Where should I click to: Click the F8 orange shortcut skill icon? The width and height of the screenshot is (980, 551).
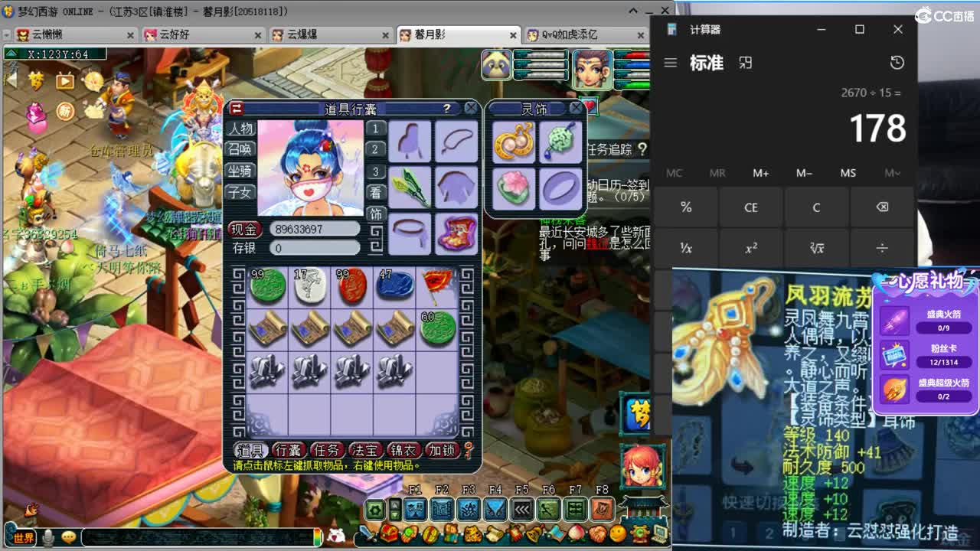pyautogui.click(x=603, y=509)
